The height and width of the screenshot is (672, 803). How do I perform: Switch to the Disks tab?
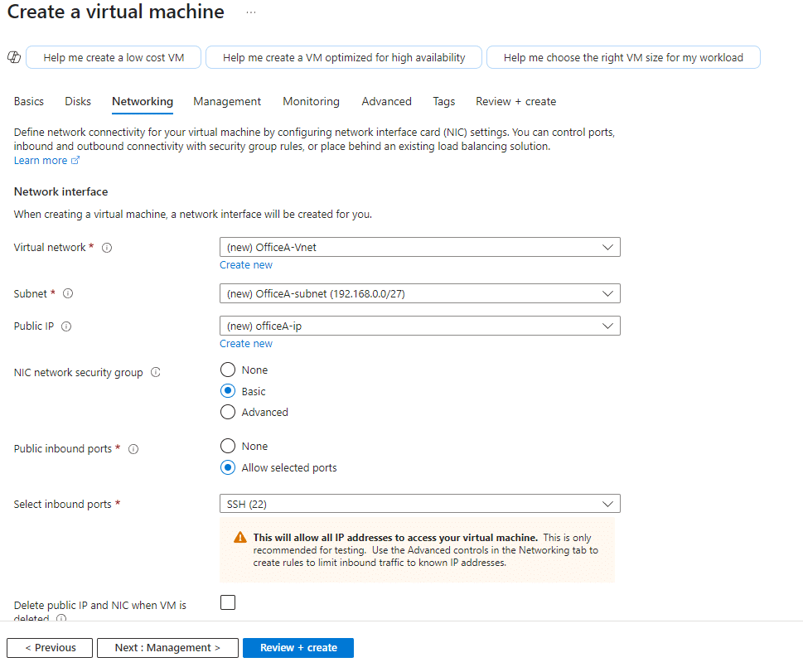pyautogui.click(x=78, y=101)
